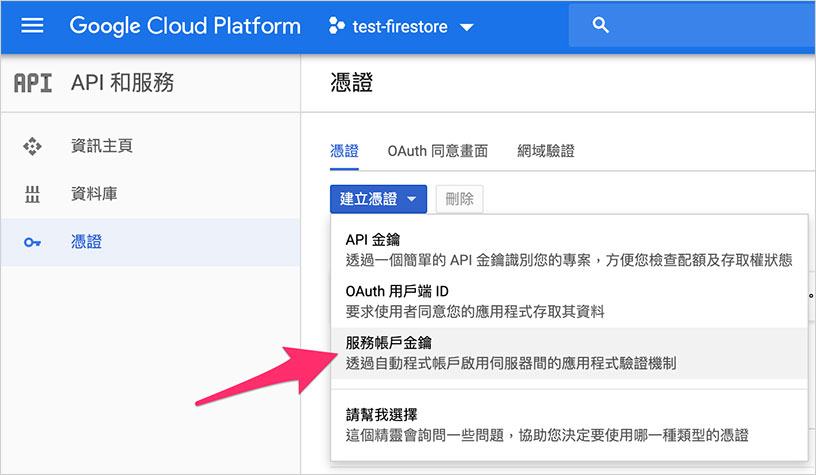Click the key icon beside 憑證
Screen dimensions: 816x475
[x=32, y=242]
